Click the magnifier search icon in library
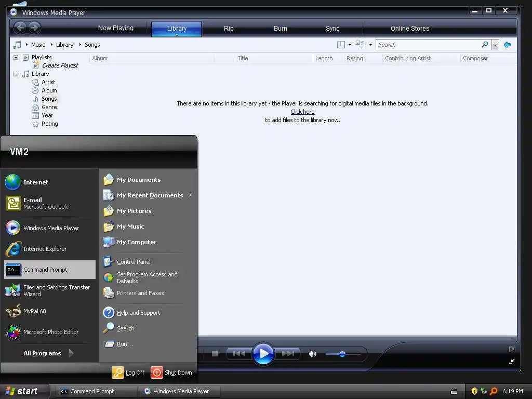The image size is (532, 399). (485, 45)
